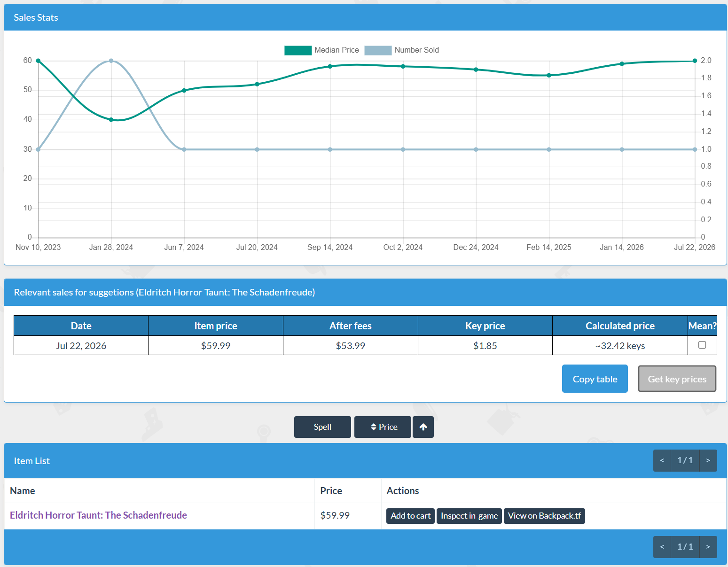Click the Item price column header
Screen dimensions: 728x567
click(216, 326)
